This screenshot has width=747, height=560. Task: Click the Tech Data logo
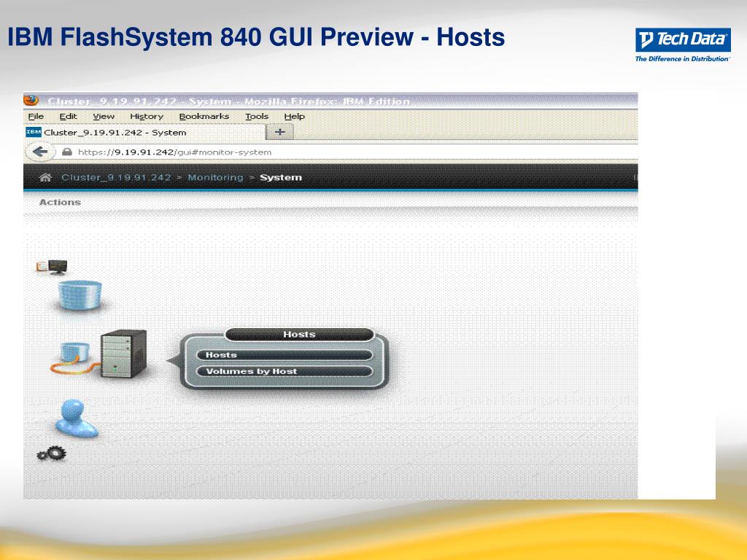[x=683, y=44]
